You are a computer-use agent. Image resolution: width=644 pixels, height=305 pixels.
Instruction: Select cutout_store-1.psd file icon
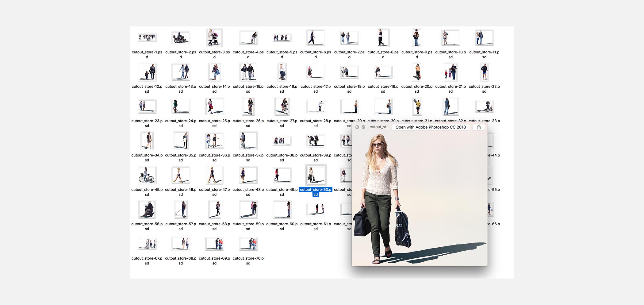147,38
